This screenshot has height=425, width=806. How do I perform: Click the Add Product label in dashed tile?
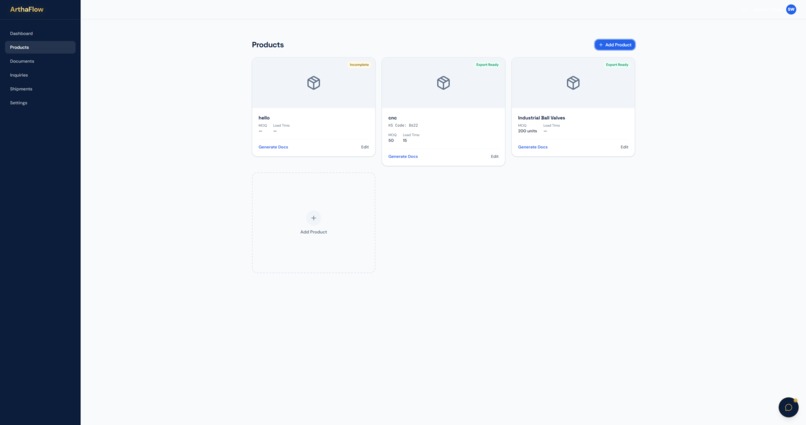[314, 232]
